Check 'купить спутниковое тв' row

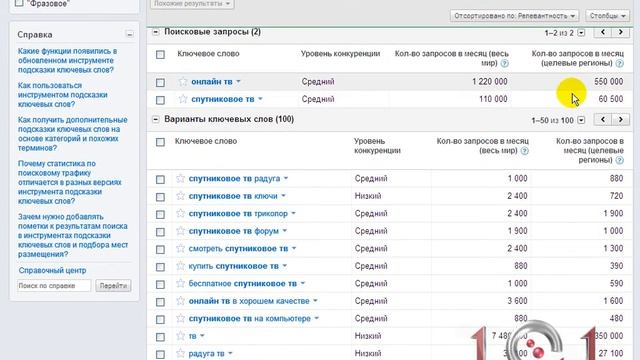[160, 267]
